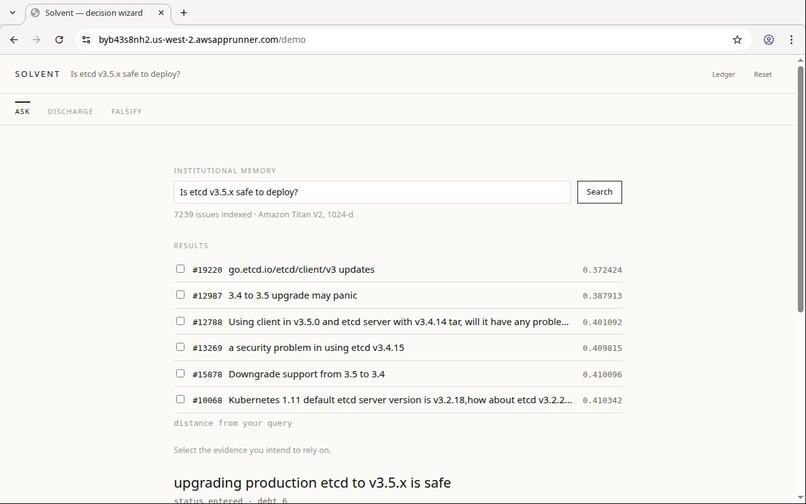Click the SOLVENT logo text
Image resolution: width=806 pixels, height=504 pixels.
38,74
